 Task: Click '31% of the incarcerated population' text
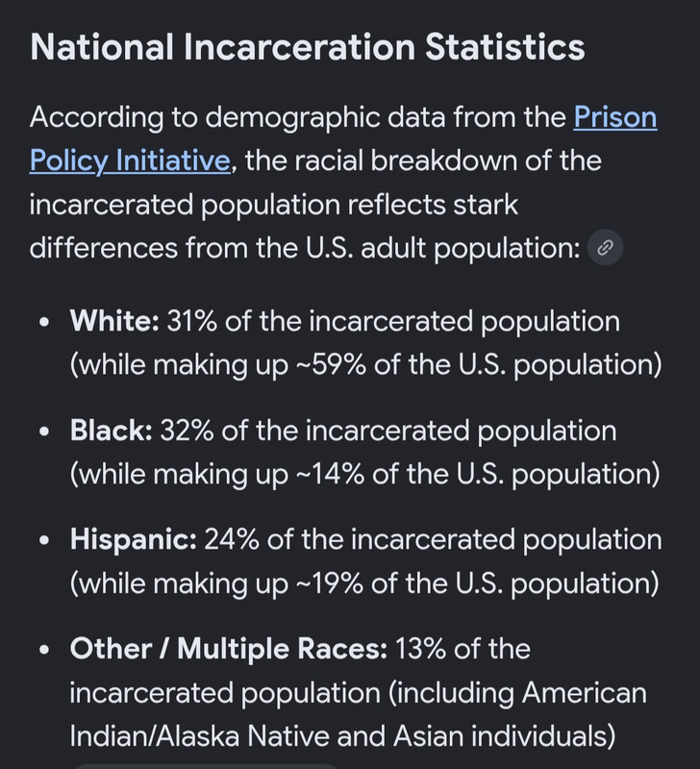pos(393,322)
